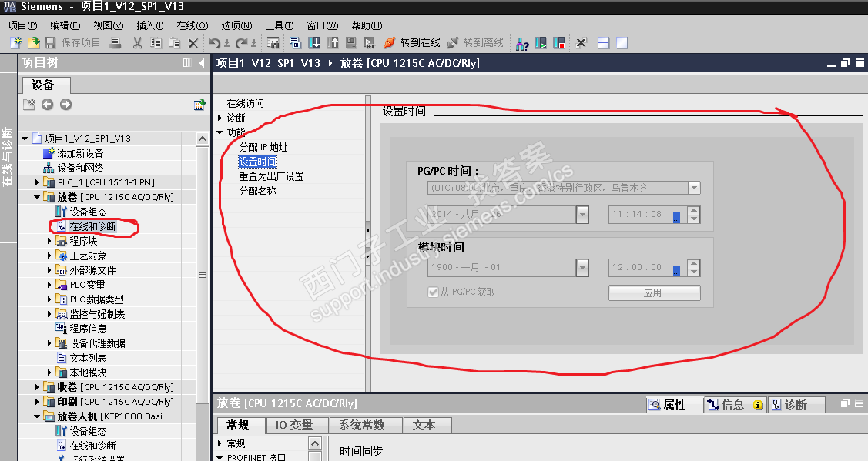Viewport: 868px width, 461px height.
Task: Collapse the 项目1_V12_SP1_V13 project node
Action: [25, 139]
